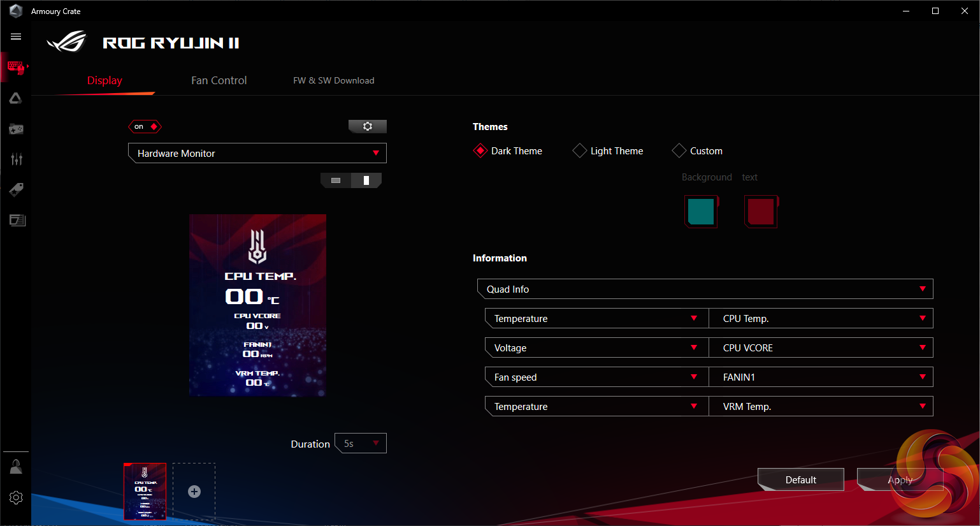Click the Apply button

click(x=900, y=479)
